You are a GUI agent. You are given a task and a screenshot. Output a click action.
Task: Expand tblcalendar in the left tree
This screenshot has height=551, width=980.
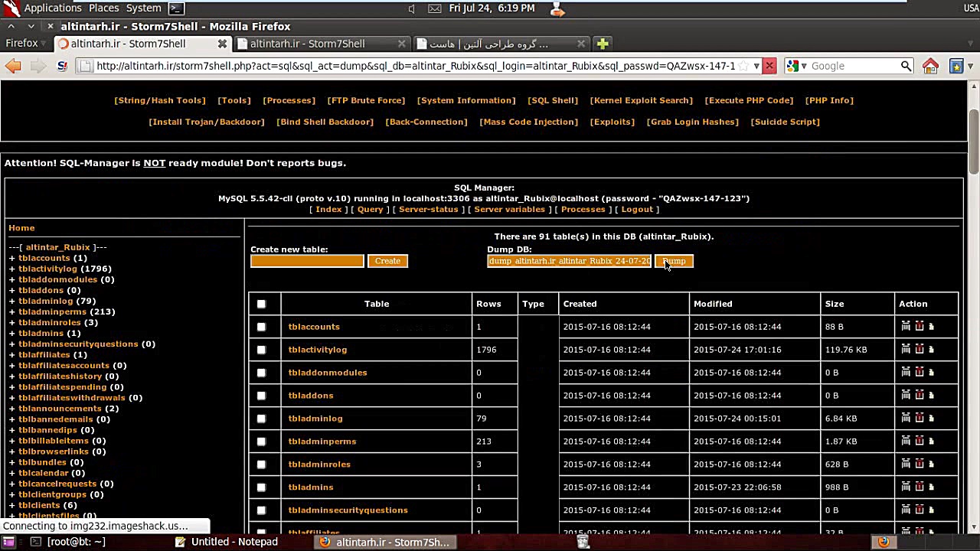coord(12,472)
